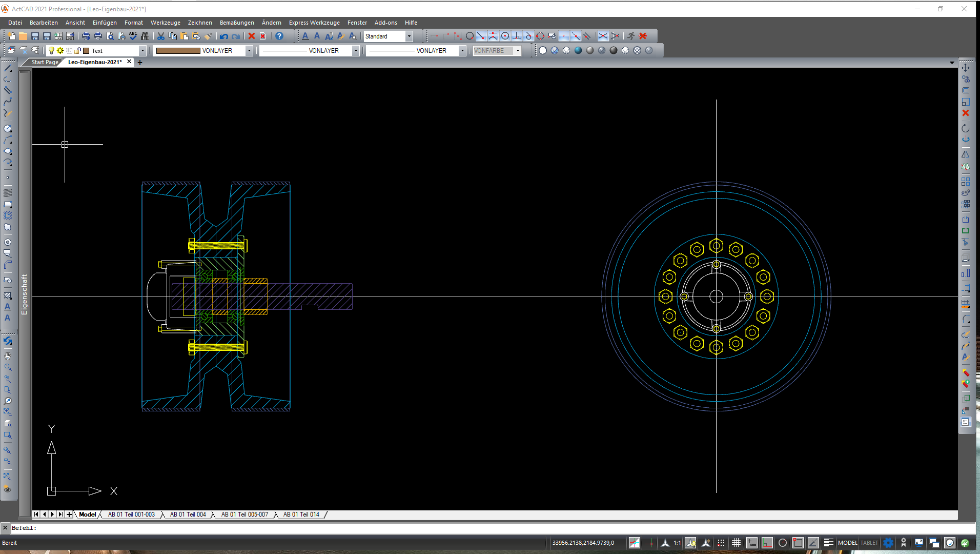
Task: Select the Circle drawing tool
Action: pyautogui.click(x=8, y=129)
